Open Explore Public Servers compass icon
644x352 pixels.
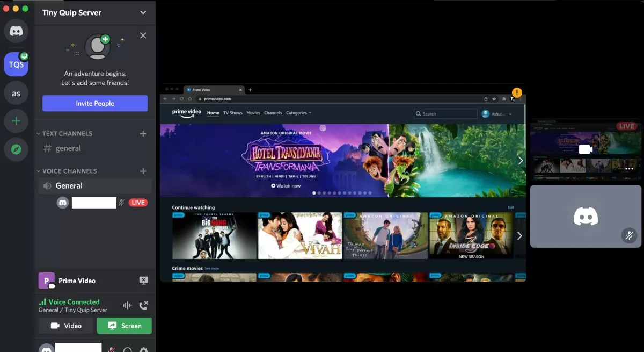[x=16, y=149]
